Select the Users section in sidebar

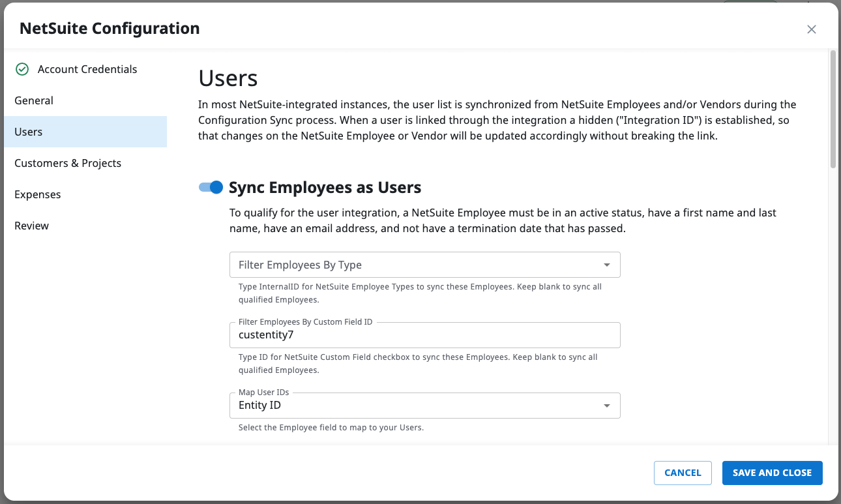[x=85, y=132]
